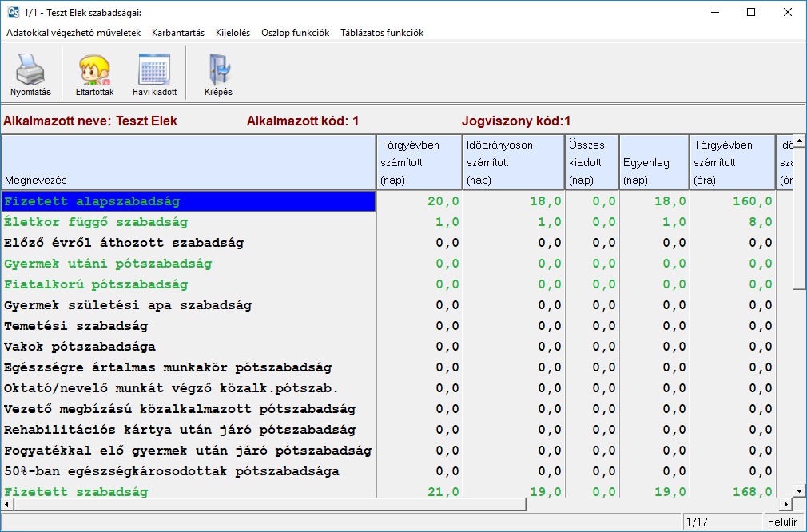
Task: Select the Gyermek utáni pótszabadság row
Action: click(x=189, y=264)
